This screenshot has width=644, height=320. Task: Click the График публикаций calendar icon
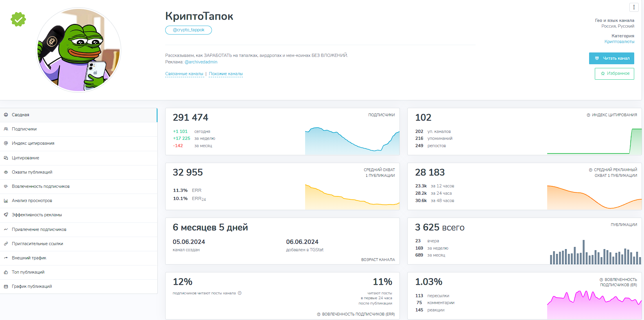coord(6,287)
